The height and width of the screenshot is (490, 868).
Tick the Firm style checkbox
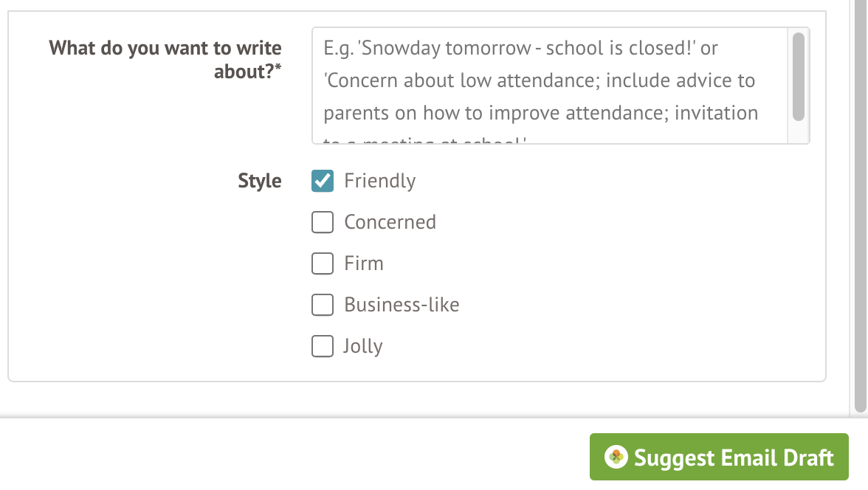tap(323, 263)
